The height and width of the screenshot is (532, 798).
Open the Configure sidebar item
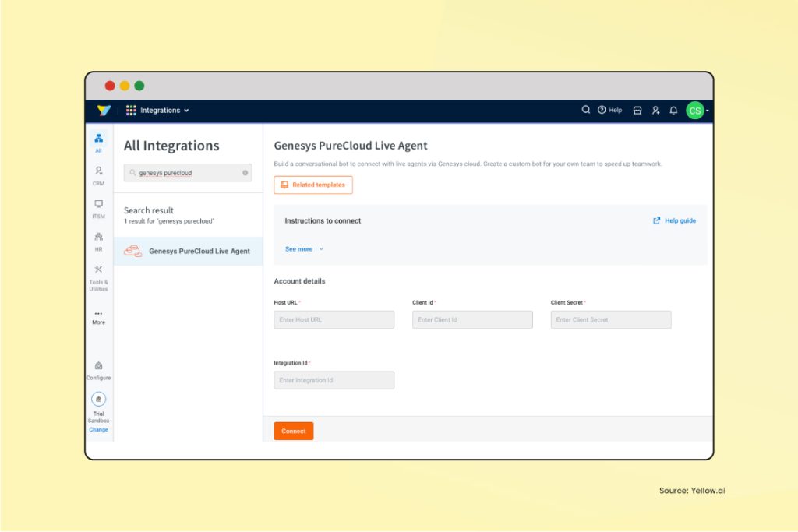[99, 371]
